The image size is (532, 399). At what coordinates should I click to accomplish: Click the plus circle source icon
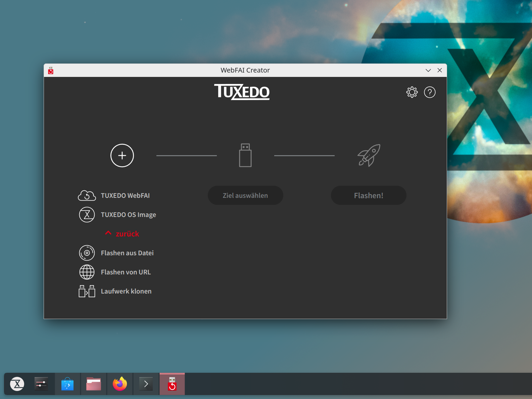pos(122,156)
